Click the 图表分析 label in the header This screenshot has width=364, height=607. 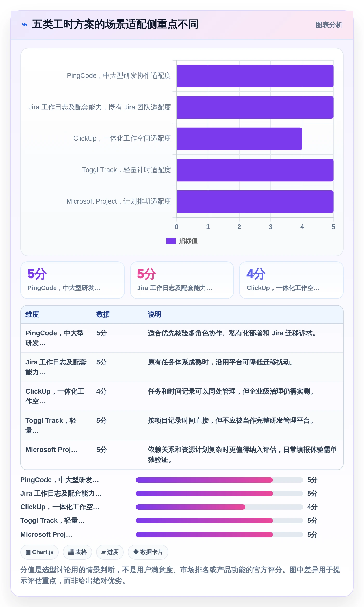(x=329, y=25)
